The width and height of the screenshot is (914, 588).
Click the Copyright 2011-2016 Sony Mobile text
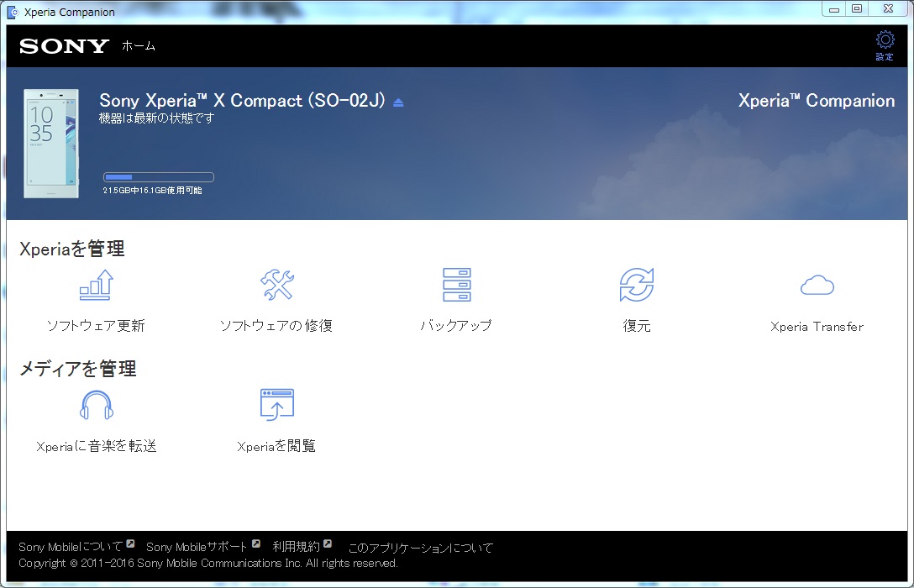(x=208, y=564)
